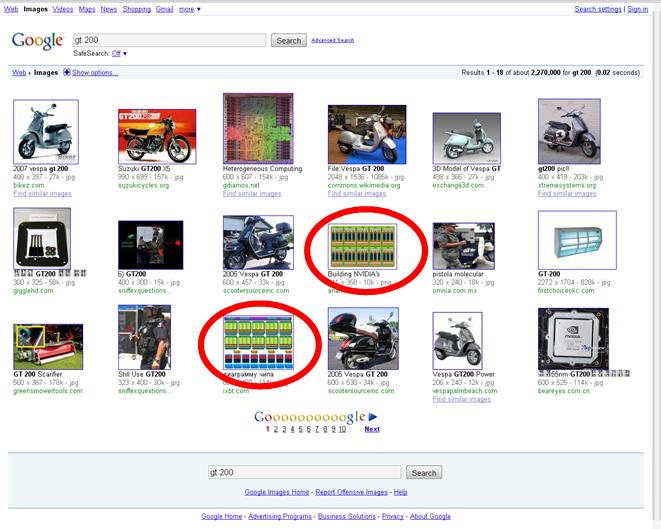Open the Heterogeneous Computing chip thumbnail
Image resolution: width=661 pixels, height=529 pixels.
coord(258,129)
